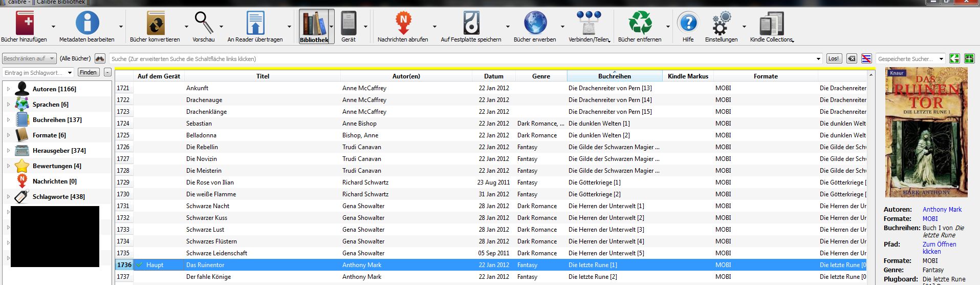This screenshot has height=285, width=980.
Task: Click book list scroll-up arrow
Action: [872, 75]
